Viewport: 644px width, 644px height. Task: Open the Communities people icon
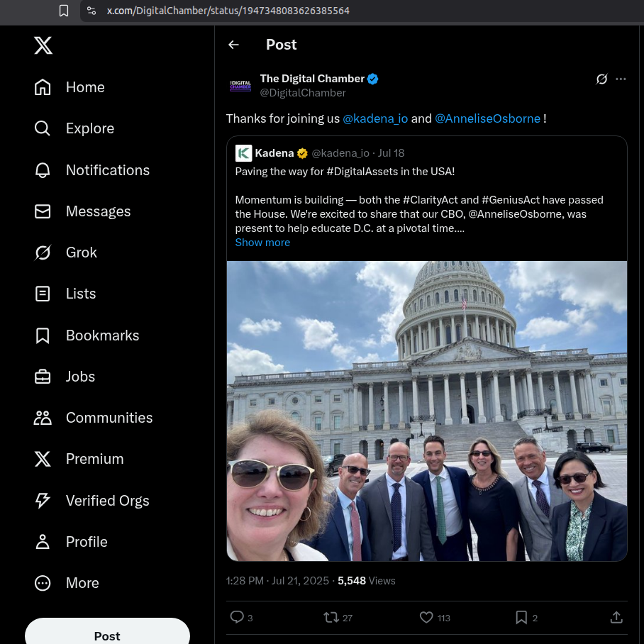click(x=43, y=418)
